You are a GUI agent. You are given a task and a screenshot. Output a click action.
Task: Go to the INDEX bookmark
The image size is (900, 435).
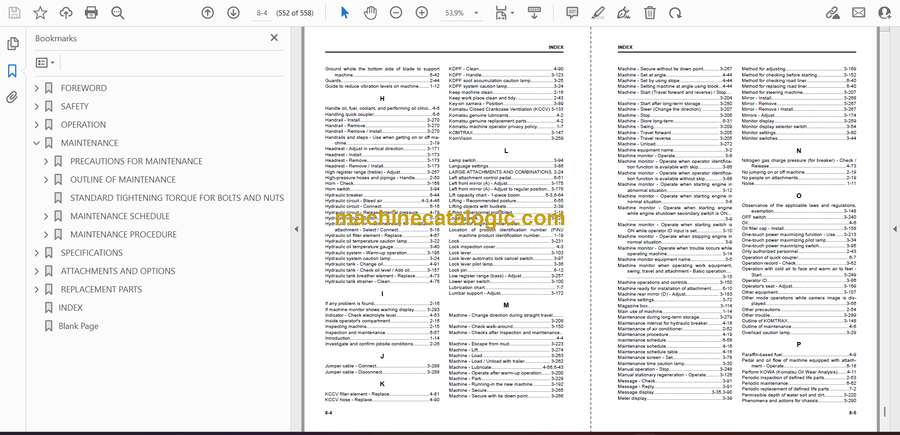tap(71, 308)
